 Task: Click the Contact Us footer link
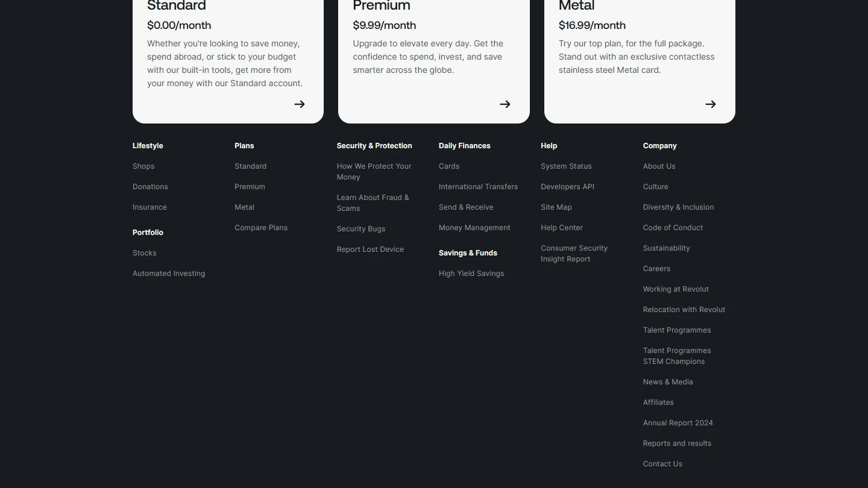(662, 464)
